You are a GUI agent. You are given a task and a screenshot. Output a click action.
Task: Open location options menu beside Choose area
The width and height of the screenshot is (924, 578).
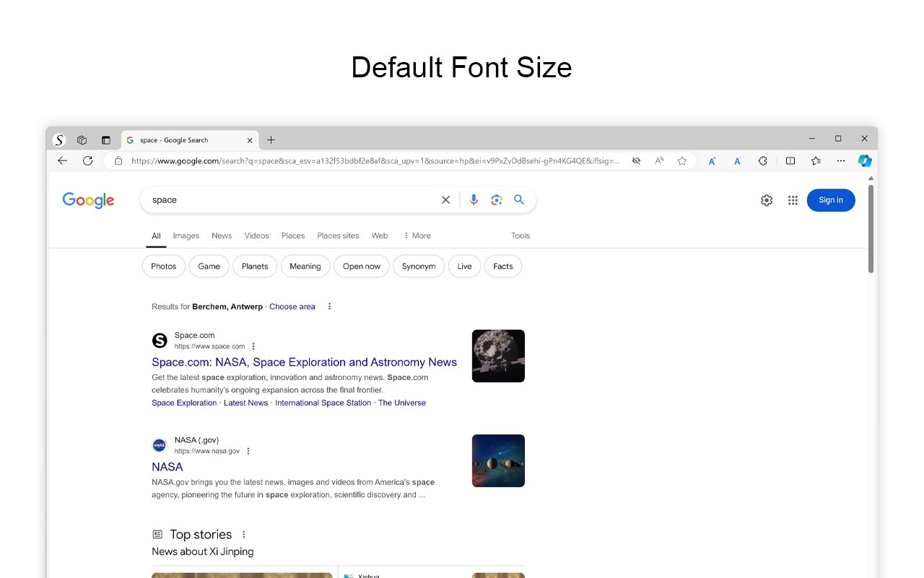pos(330,306)
